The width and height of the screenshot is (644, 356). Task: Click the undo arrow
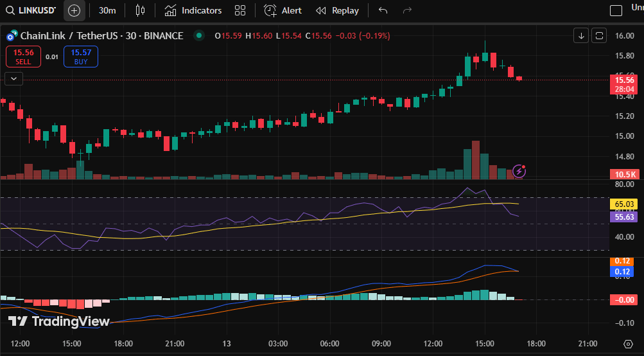pos(383,10)
